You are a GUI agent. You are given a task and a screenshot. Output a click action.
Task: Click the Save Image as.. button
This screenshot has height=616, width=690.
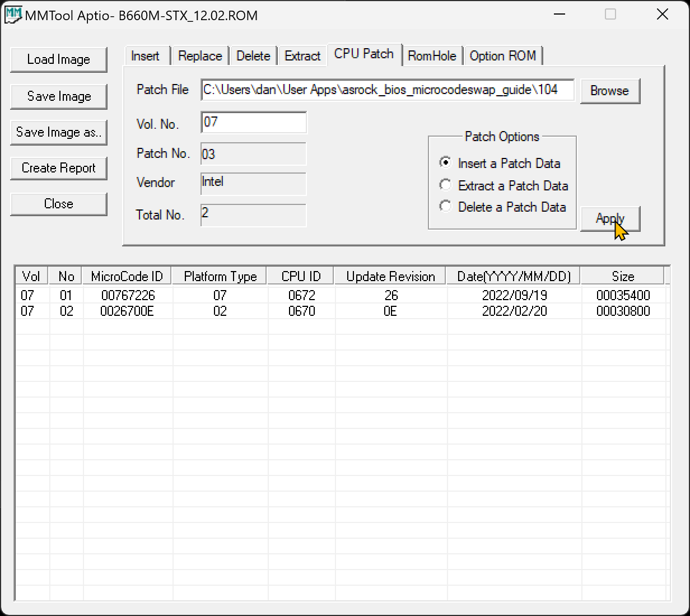pos(59,133)
